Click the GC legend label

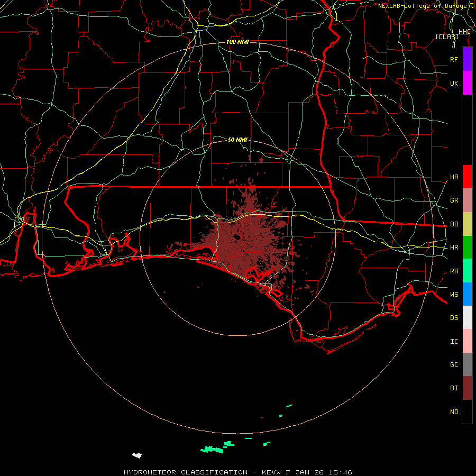(x=454, y=365)
